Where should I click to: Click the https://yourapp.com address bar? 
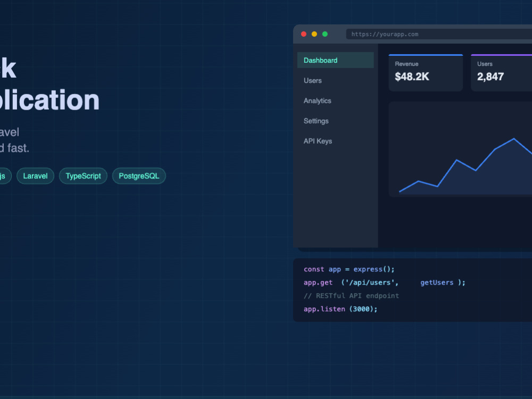(439, 34)
